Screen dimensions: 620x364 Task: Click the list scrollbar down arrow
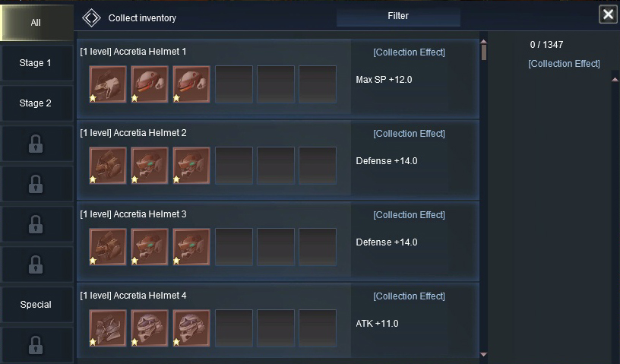point(483,355)
